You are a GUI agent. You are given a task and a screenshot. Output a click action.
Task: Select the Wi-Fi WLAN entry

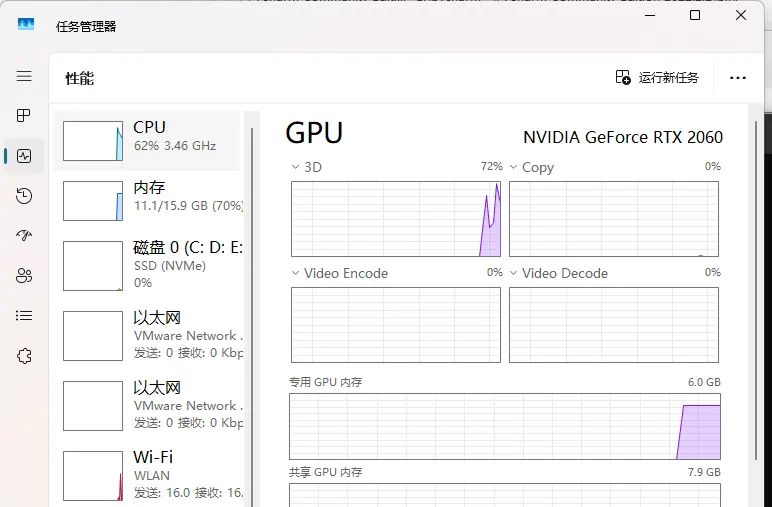(x=150, y=475)
